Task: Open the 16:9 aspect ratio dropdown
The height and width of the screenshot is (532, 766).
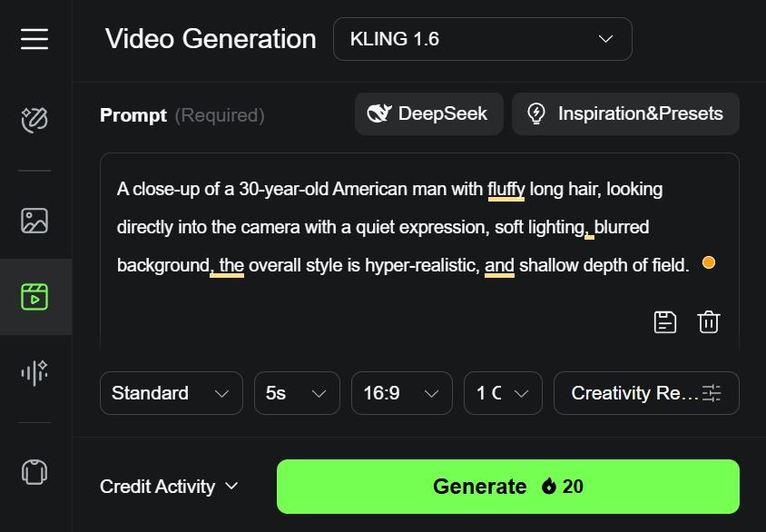Action: pyautogui.click(x=401, y=393)
